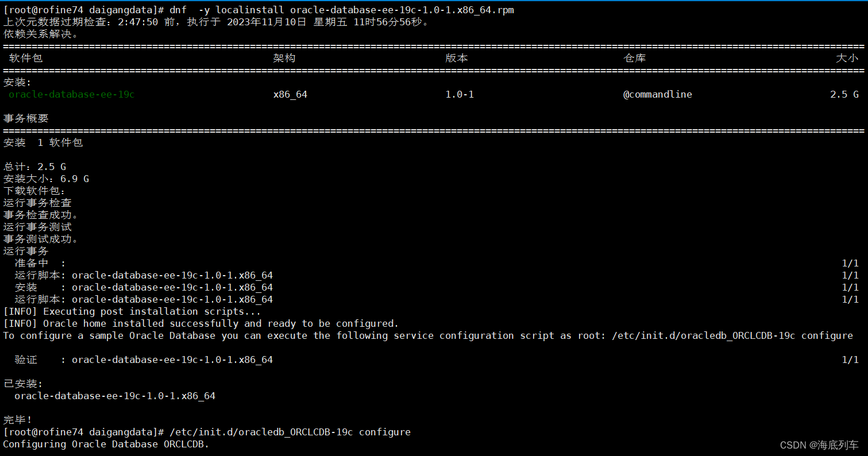
Task: Click the '完毕!' line
Action: click(17, 420)
